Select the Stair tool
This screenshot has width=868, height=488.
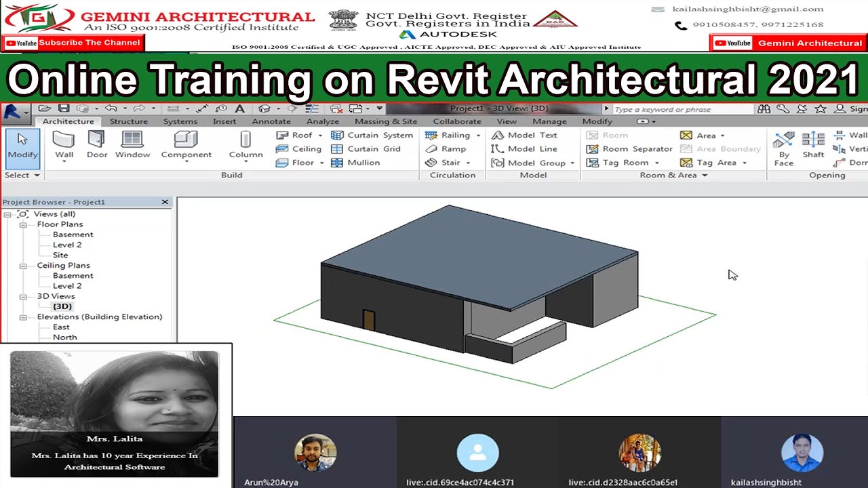(x=448, y=163)
